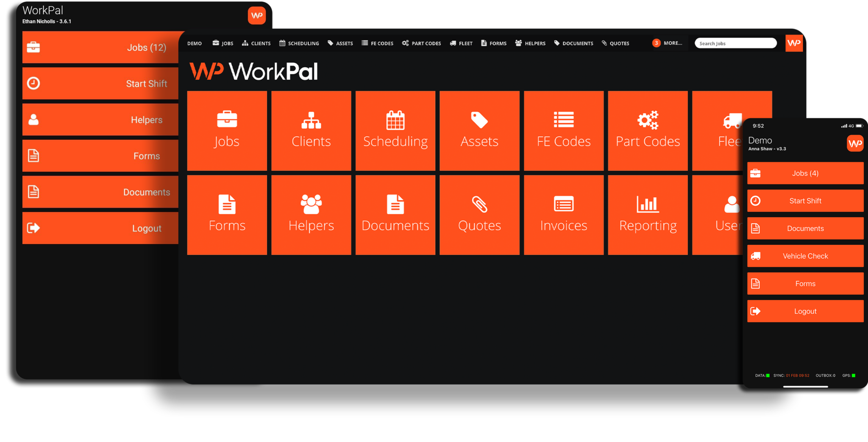Screen dimensions: 868x442
Task: Open the Helpers group tile
Action: 311,215
